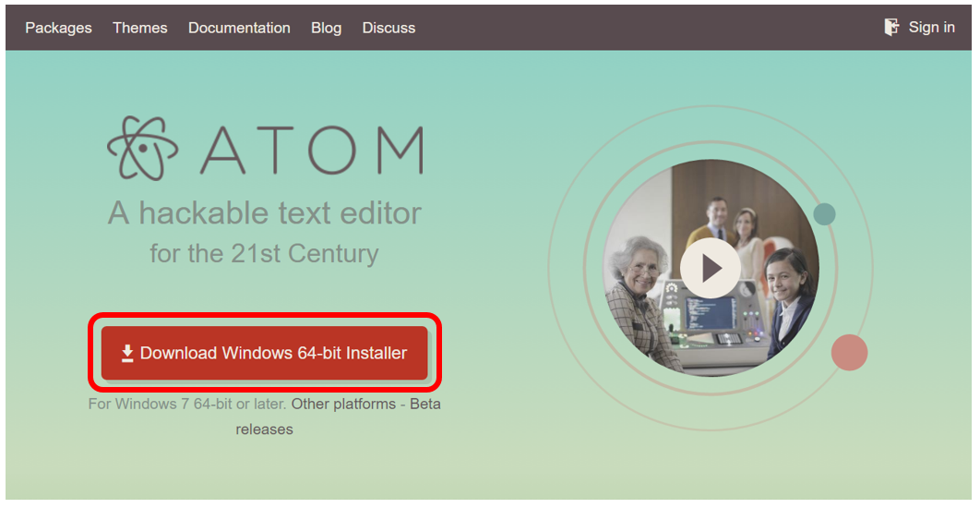This screenshot has height=508, width=980.
Task: Click the Atom logo icon
Action: tap(148, 148)
